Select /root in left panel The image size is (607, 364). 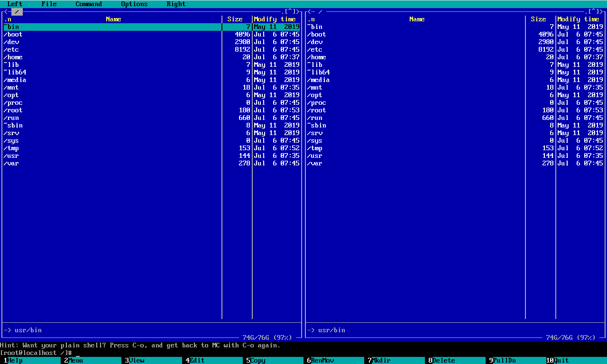click(x=151, y=110)
